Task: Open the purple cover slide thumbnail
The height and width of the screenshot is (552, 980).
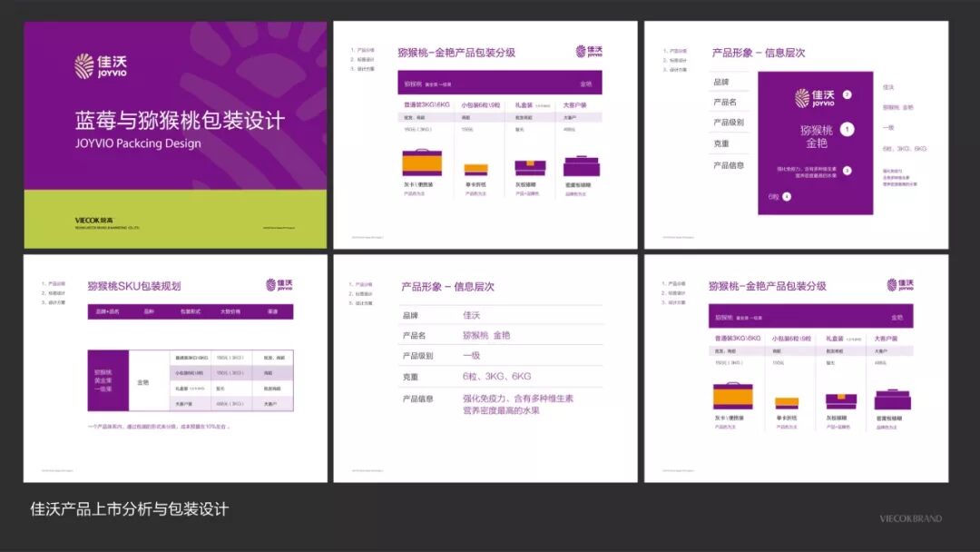Action: tap(175, 135)
